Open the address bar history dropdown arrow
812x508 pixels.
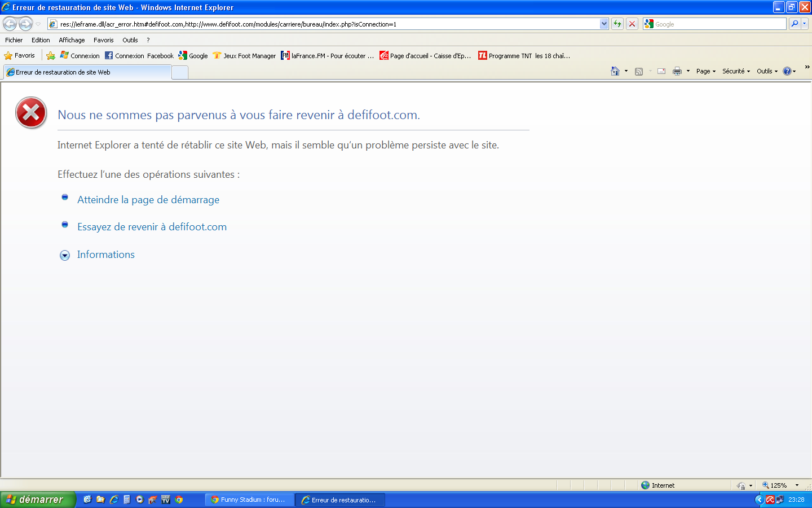coord(604,24)
